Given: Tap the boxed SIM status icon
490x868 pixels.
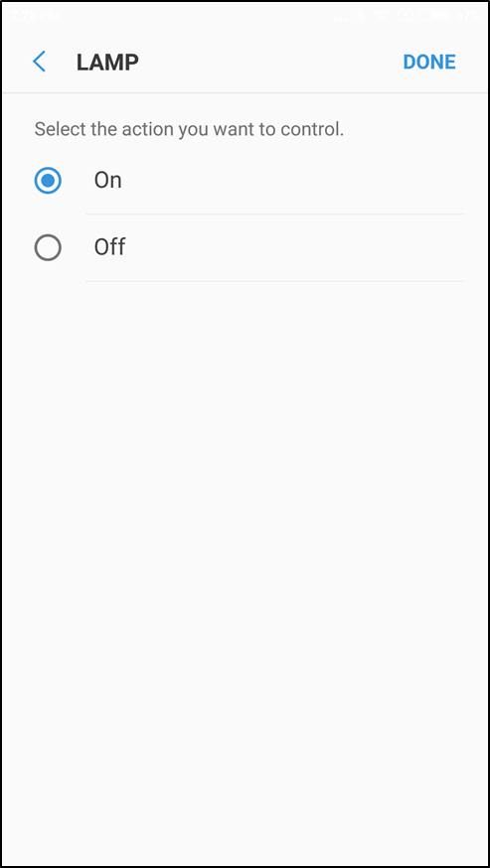Looking at the screenshot, I should click(x=406, y=16).
